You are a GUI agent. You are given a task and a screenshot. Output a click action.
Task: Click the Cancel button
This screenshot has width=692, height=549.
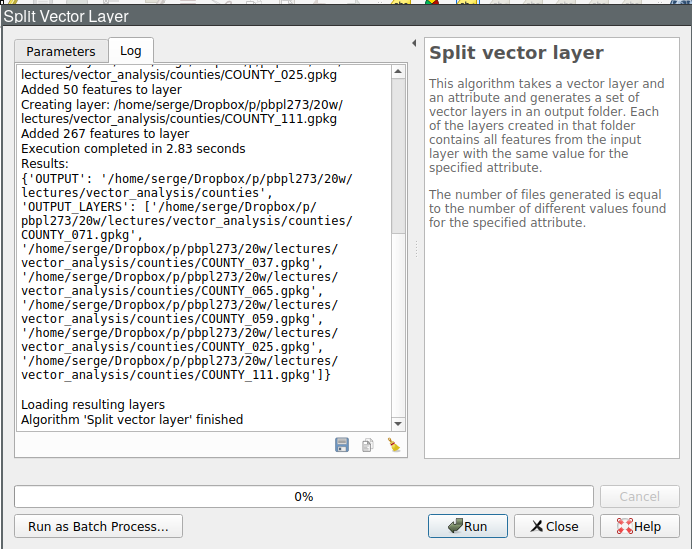coord(639,496)
